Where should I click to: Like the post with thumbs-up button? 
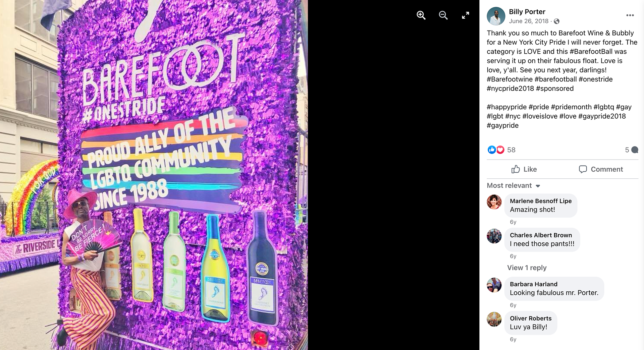click(x=524, y=169)
